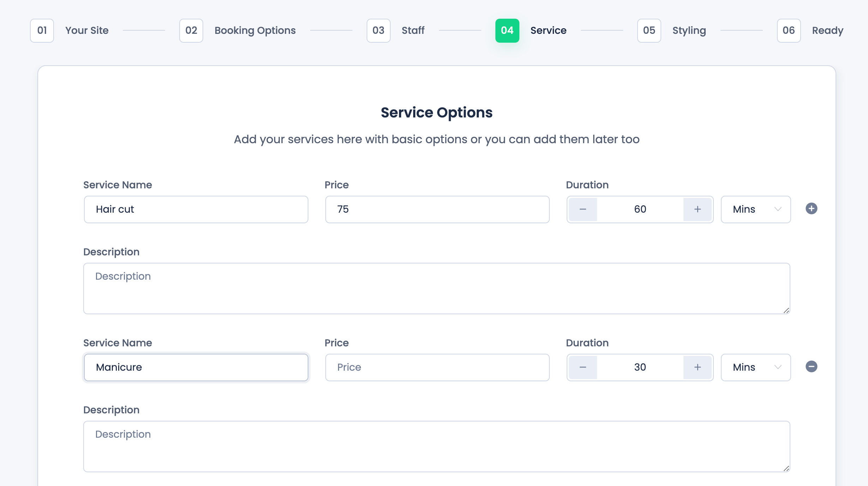Click the Hair cut service name field

click(196, 209)
